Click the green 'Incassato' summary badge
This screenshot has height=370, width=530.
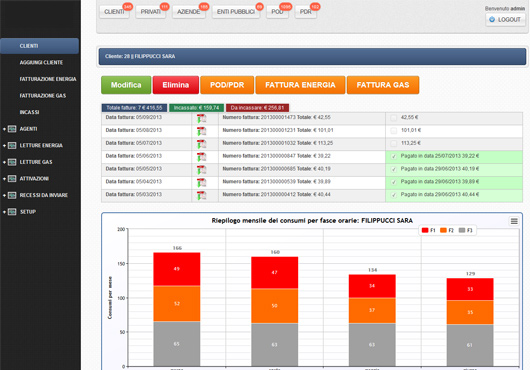coord(196,108)
